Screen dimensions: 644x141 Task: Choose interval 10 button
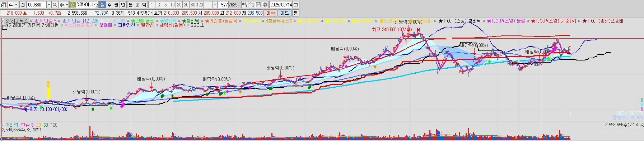click(x=172, y=5)
